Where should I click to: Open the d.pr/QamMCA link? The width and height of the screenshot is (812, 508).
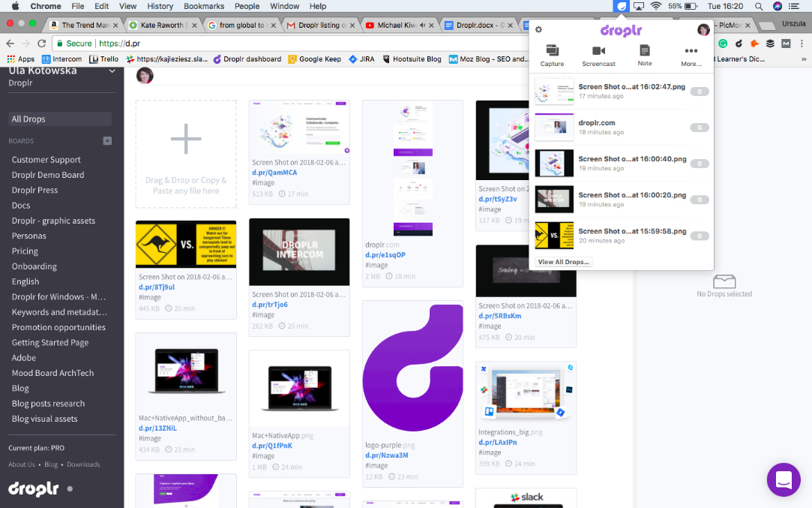(x=274, y=173)
